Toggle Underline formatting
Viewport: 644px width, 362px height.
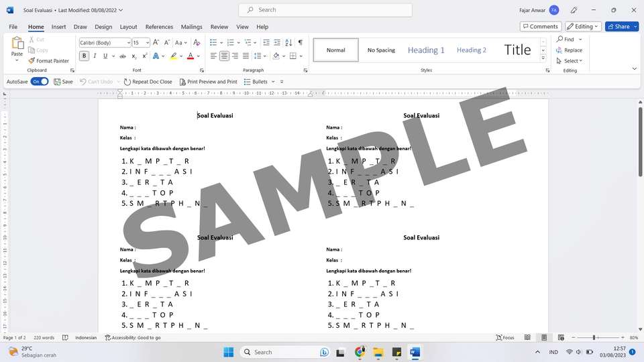(105, 56)
